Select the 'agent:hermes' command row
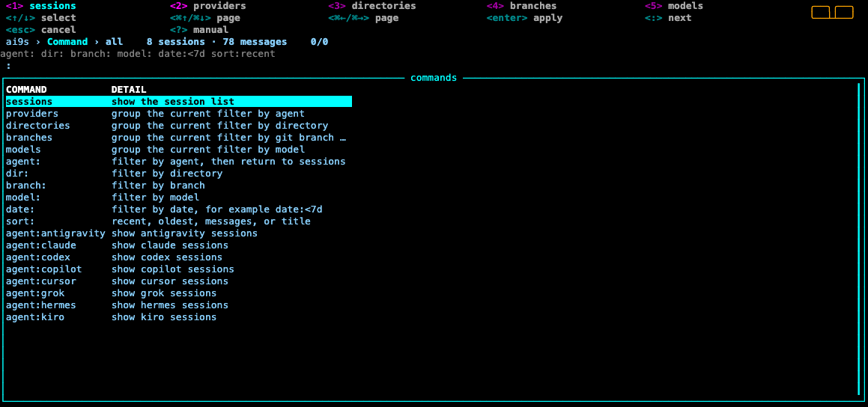The width and height of the screenshot is (868, 407). [x=179, y=305]
